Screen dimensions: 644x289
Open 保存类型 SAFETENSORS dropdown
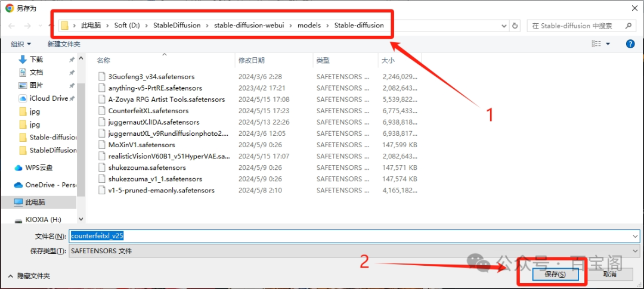tap(354, 251)
